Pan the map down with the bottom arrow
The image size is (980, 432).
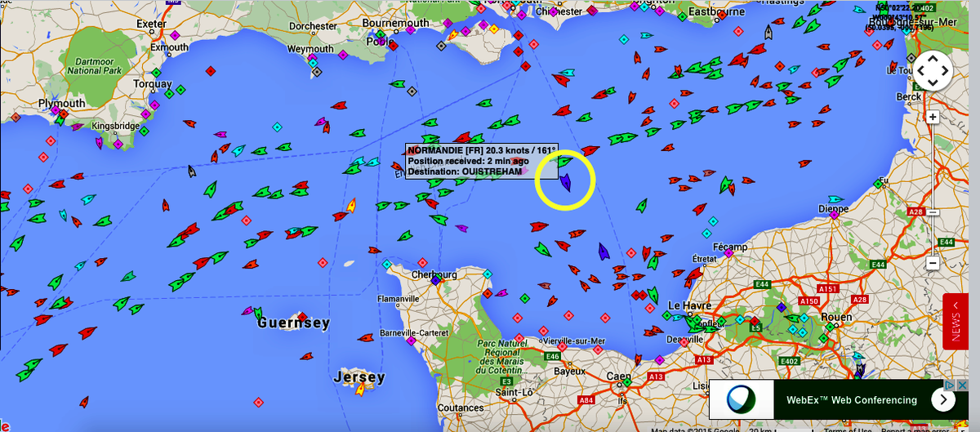coord(933,85)
